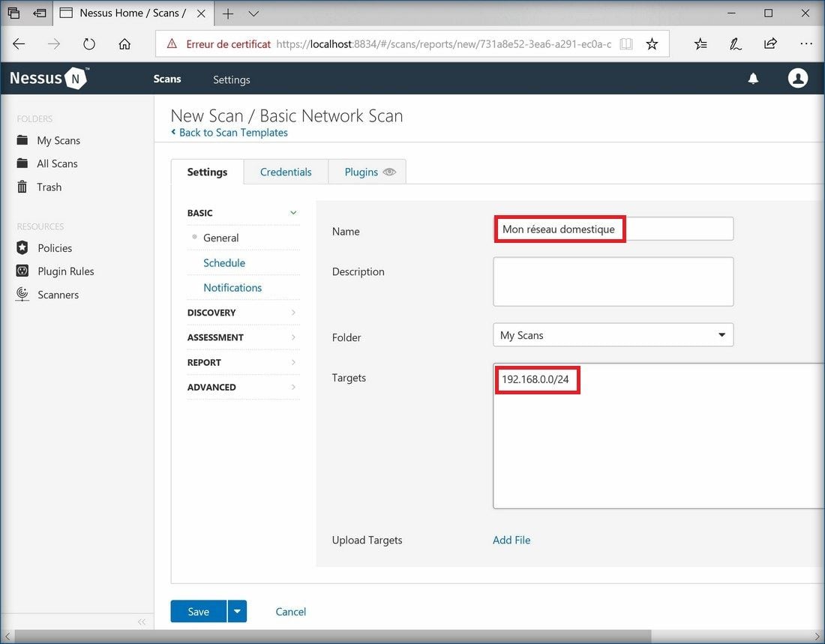
Task: Open the Folder dropdown showing My Scans
Action: click(x=613, y=335)
